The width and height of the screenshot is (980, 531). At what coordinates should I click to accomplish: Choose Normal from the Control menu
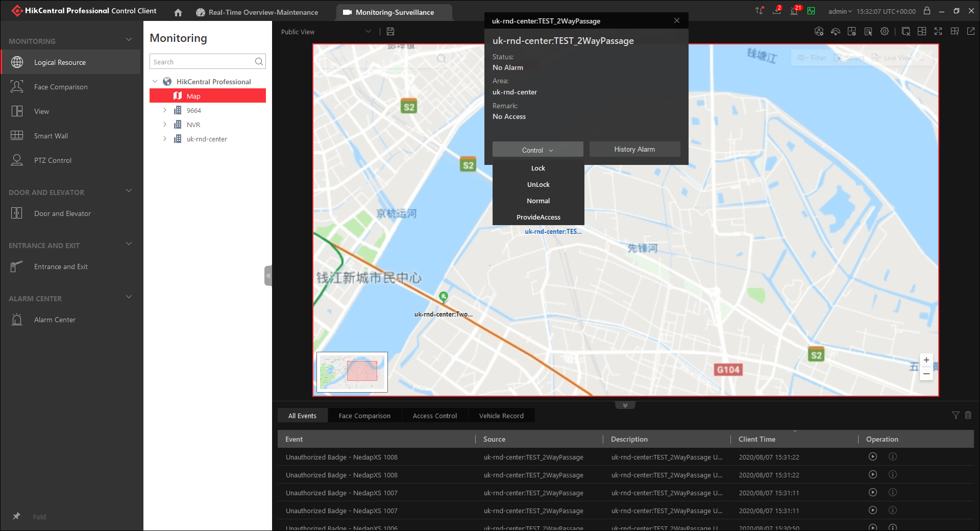point(538,201)
